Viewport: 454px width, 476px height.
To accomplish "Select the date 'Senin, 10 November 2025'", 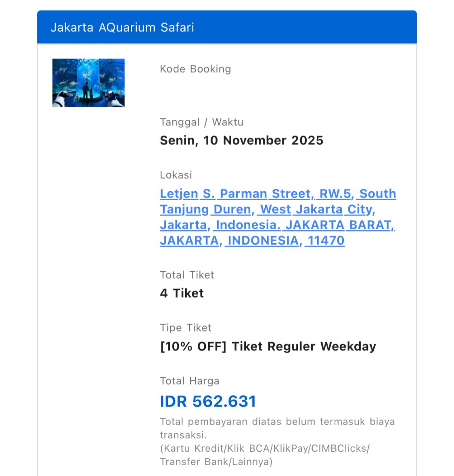I will pos(241,140).
